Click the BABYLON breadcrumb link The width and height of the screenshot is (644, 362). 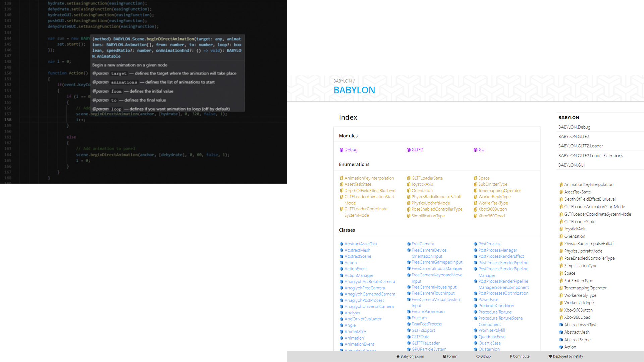coord(342,81)
